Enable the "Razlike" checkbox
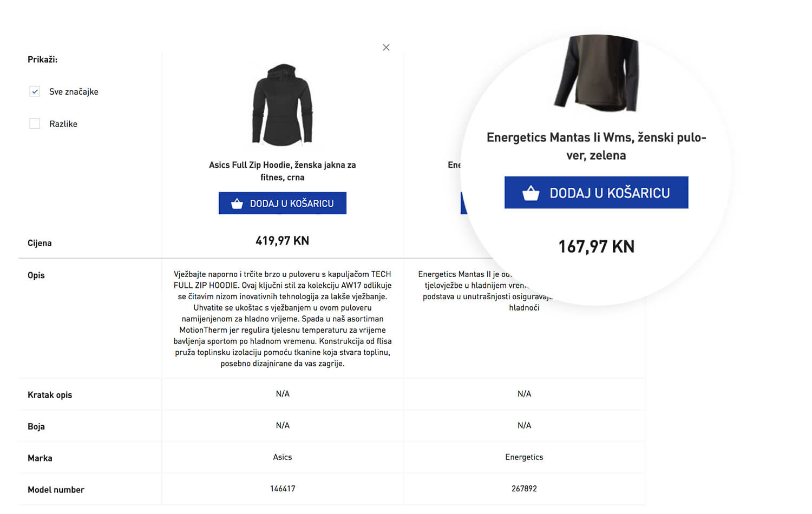This screenshot has width=812, height=514. click(35, 124)
